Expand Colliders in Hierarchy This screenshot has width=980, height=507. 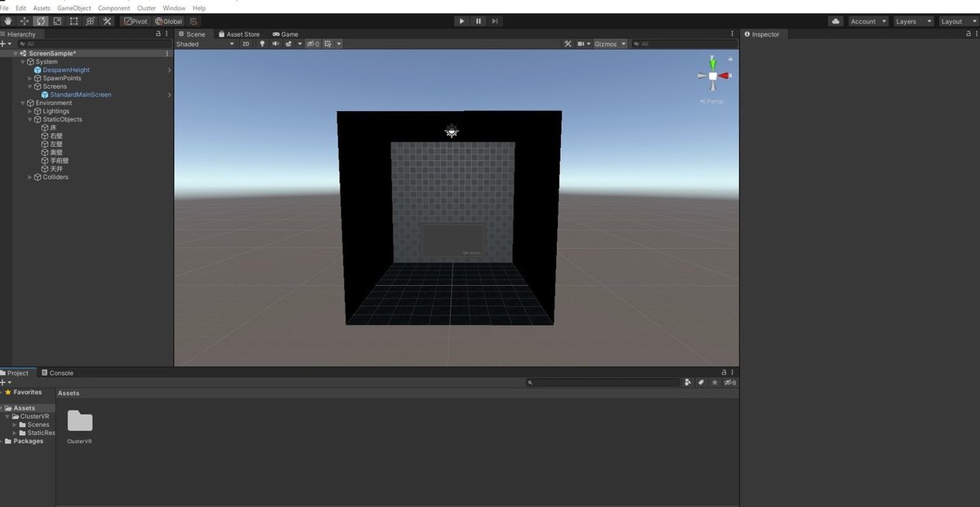[x=30, y=177]
